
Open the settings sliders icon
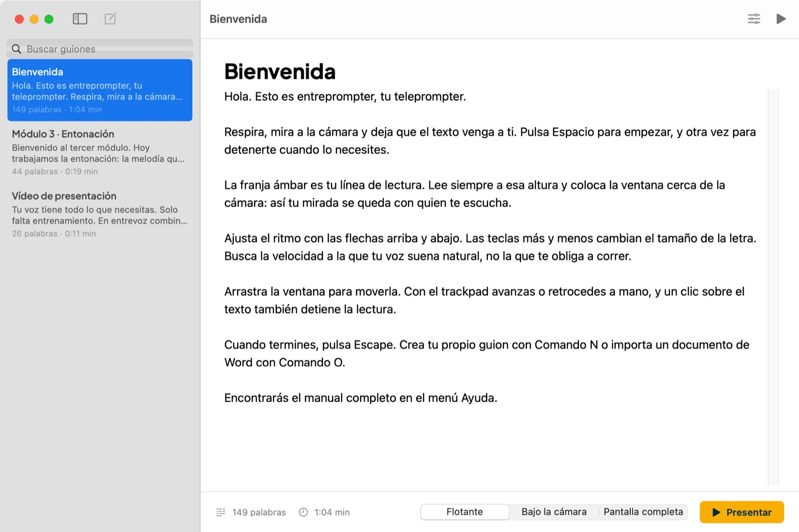pos(754,19)
